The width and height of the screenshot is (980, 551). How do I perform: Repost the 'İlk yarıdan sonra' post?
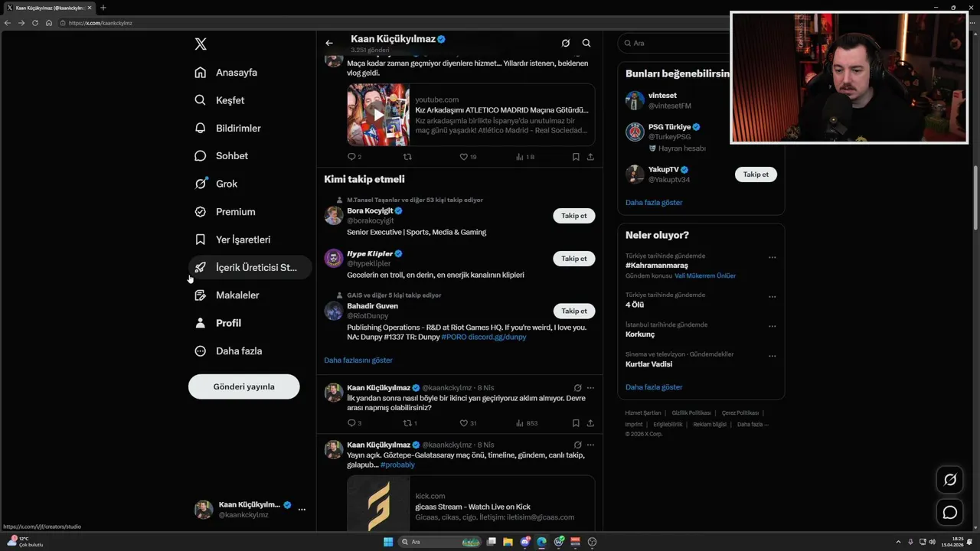(x=407, y=423)
